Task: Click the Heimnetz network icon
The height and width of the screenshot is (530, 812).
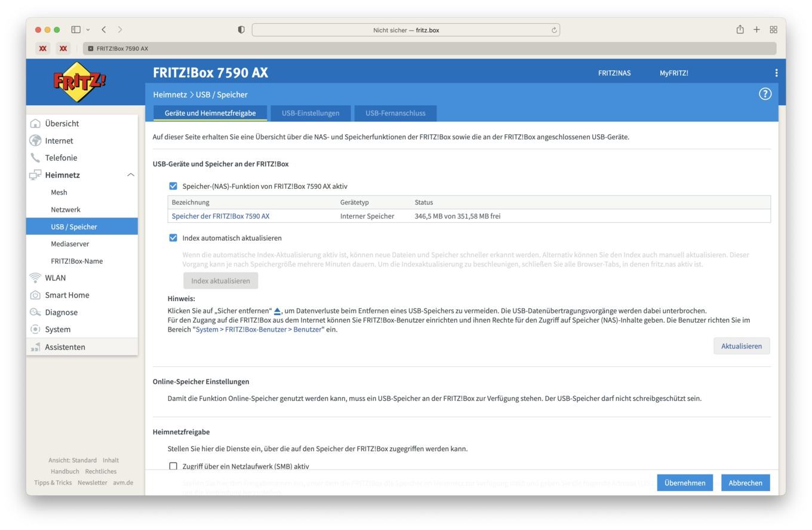Action: [35, 175]
